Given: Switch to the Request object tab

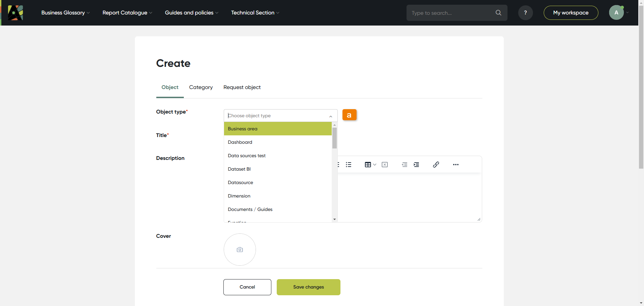Looking at the screenshot, I should pyautogui.click(x=242, y=87).
